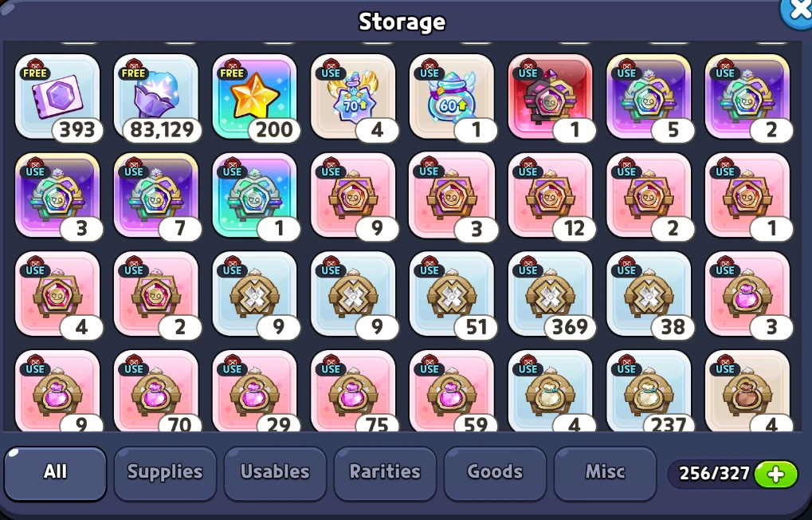This screenshot has width=812, height=520.
Task: Select the gold star item with 200
Action: coord(254,97)
